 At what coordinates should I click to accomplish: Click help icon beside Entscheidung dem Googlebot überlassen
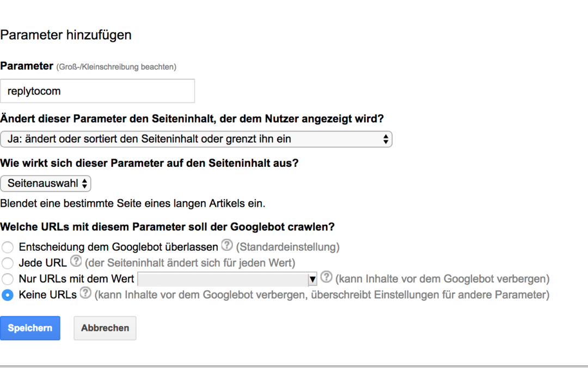point(227,245)
